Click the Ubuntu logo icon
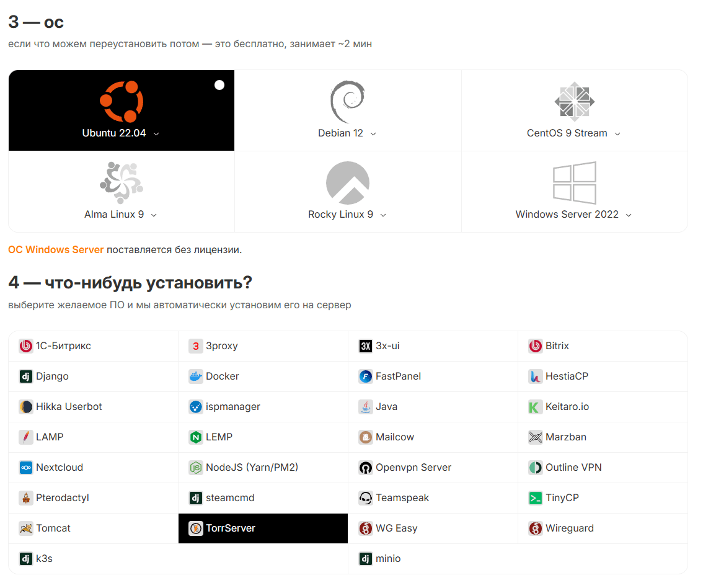The width and height of the screenshot is (703, 588). point(122,101)
